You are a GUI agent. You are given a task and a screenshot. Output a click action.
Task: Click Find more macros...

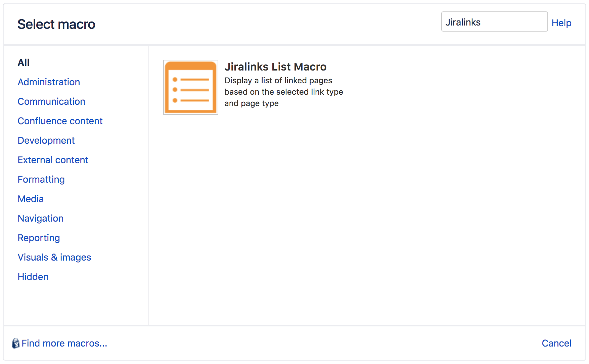(64, 343)
